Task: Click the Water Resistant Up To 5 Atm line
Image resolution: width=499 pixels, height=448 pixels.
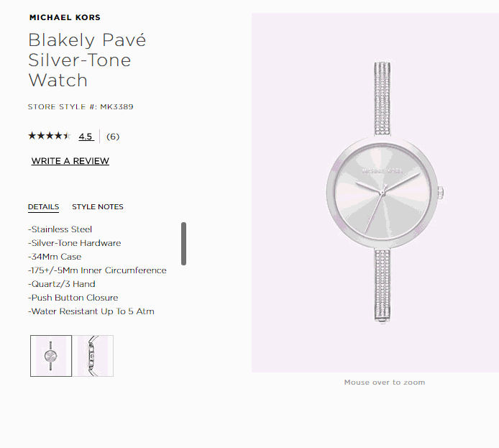Action: click(91, 311)
